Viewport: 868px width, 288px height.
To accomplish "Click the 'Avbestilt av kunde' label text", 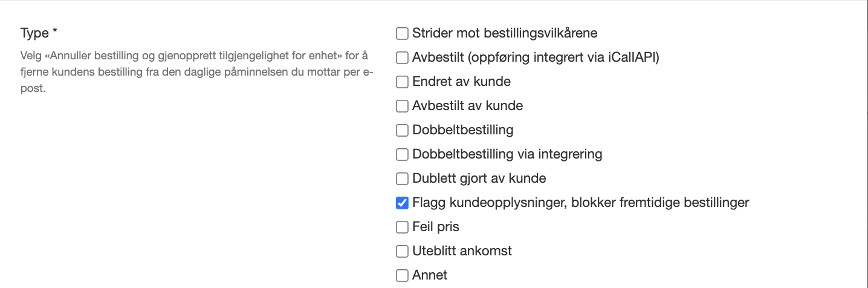I will 467,106.
